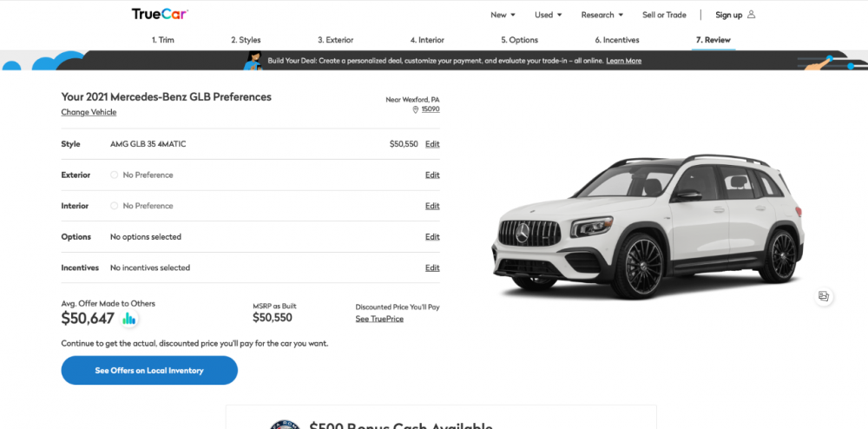
Task: Expand the Used dropdown menu
Action: coord(548,15)
